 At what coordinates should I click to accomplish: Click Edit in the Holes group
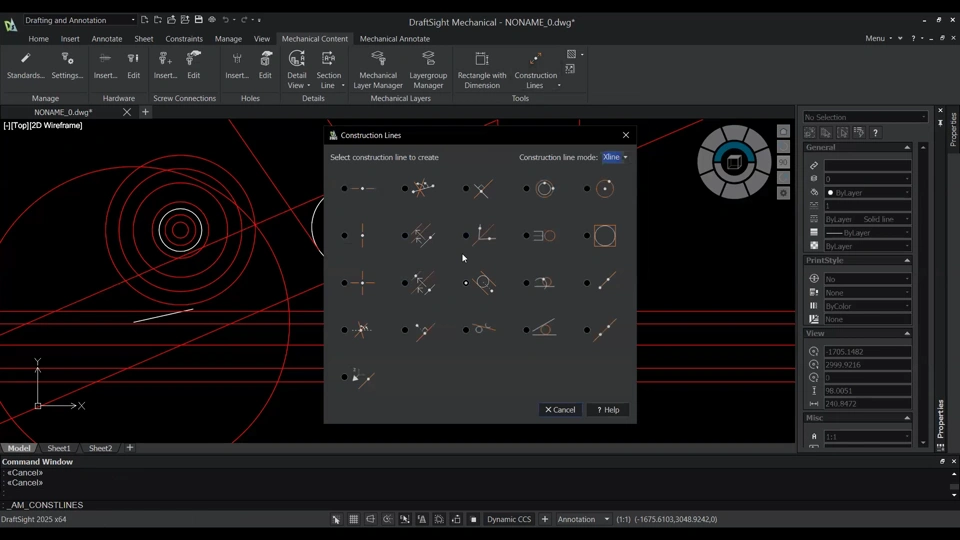pyautogui.click(x=265, y=66)
